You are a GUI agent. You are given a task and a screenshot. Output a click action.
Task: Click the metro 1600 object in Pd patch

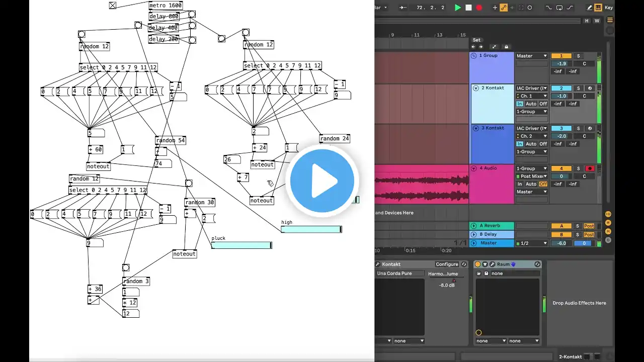(x=166, y=6)
